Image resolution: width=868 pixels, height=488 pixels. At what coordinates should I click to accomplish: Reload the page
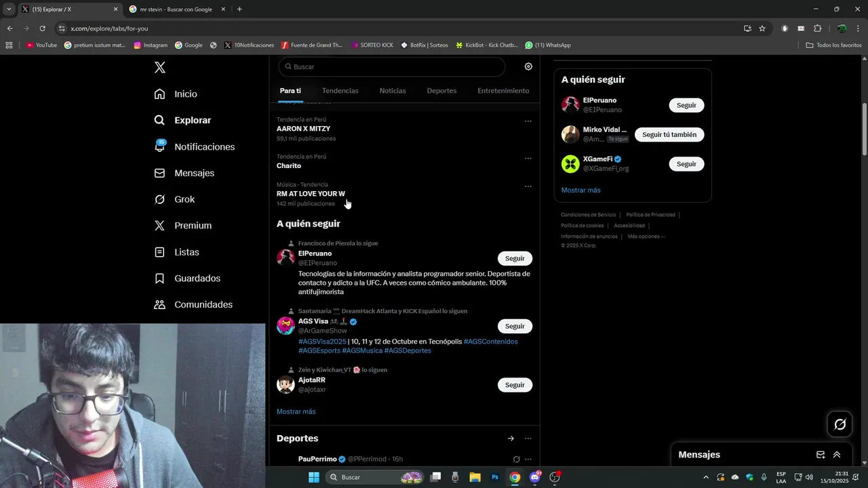42,28
